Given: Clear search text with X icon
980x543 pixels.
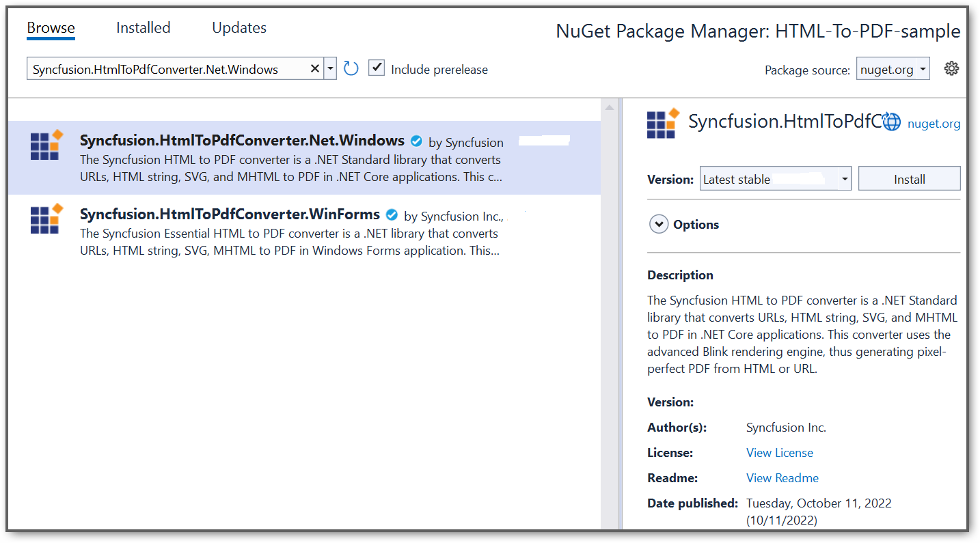Looking at the screenshot, I should [x=315, y=68].
